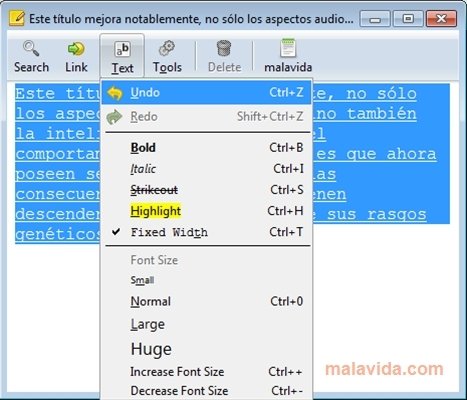Click the selected text 'no sólo'
Screen dimensions: 467x400
[381, 94]
